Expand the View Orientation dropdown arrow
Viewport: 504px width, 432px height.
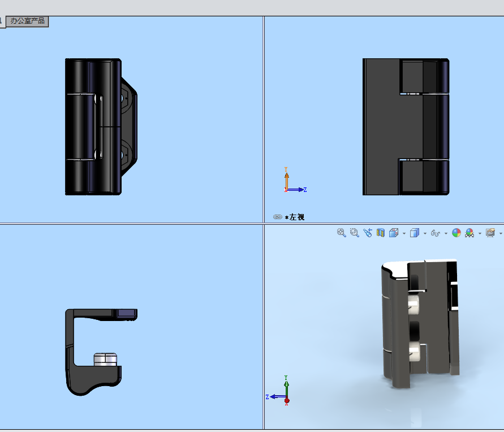(404, 232)
